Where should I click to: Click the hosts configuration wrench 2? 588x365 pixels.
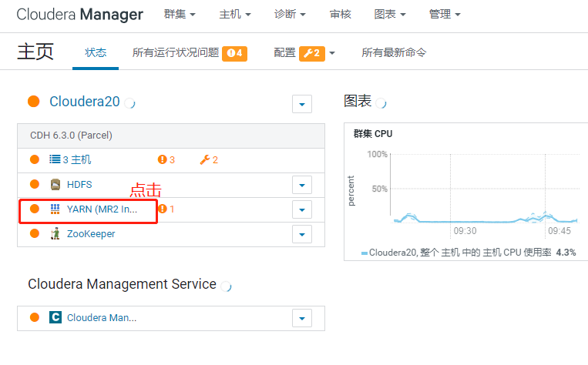[209, 159]
